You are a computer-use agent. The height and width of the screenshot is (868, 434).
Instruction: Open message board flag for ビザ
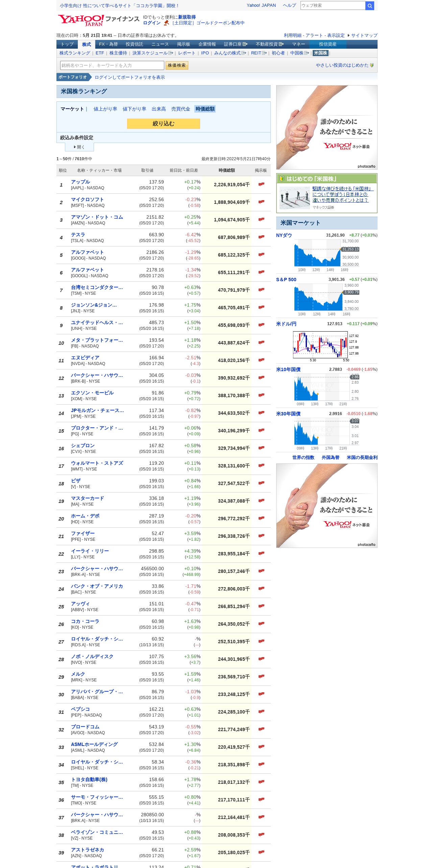click(261, 483)
